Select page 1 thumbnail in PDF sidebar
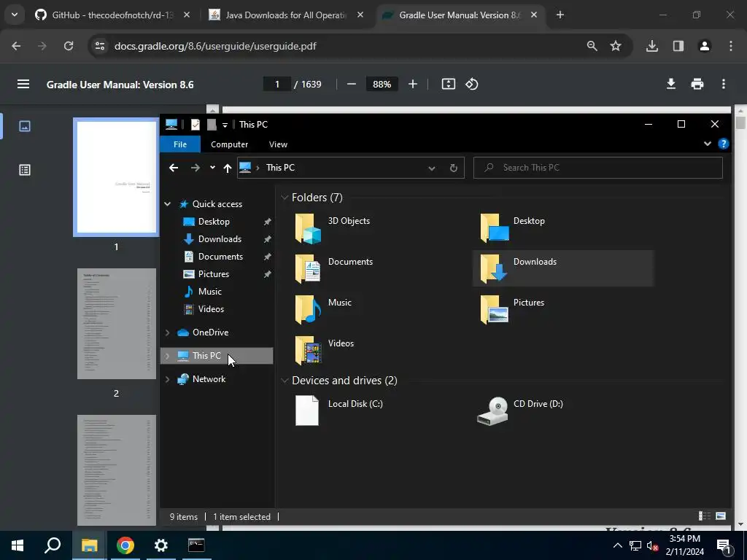 pyautogui.click(x=116, y=177)
